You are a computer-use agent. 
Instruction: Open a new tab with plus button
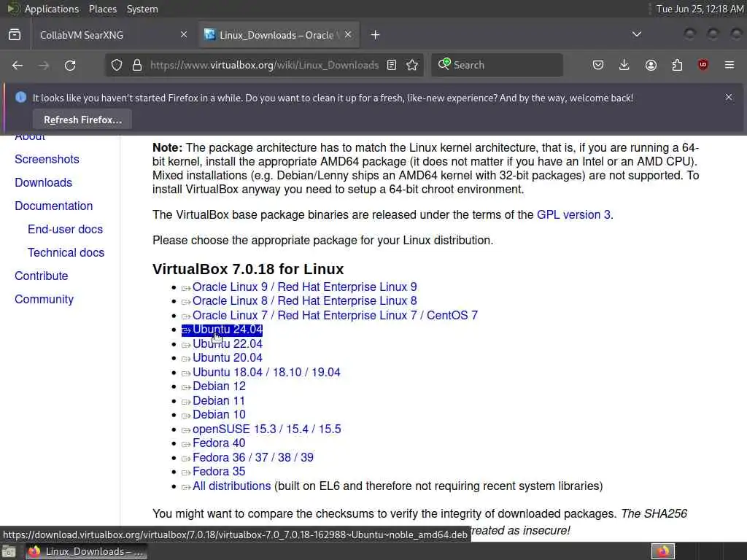(x=376, y=35)
